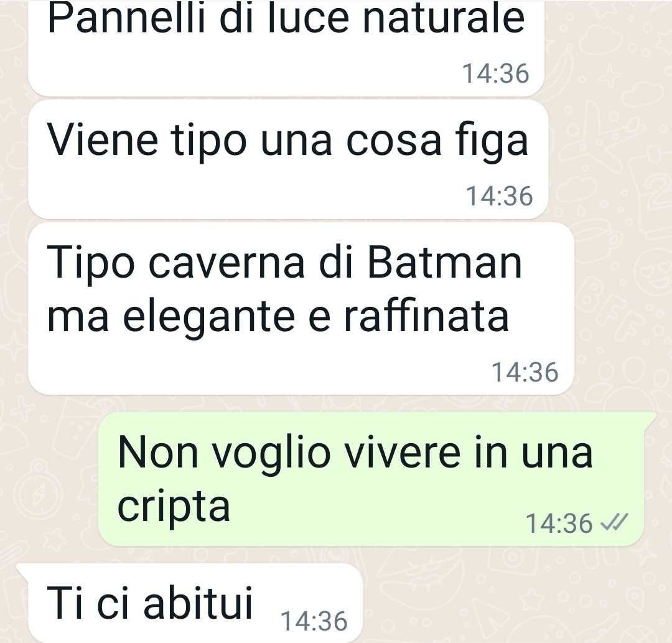Select the "Viene tipo una cosa figa" message

coord(288,159)
